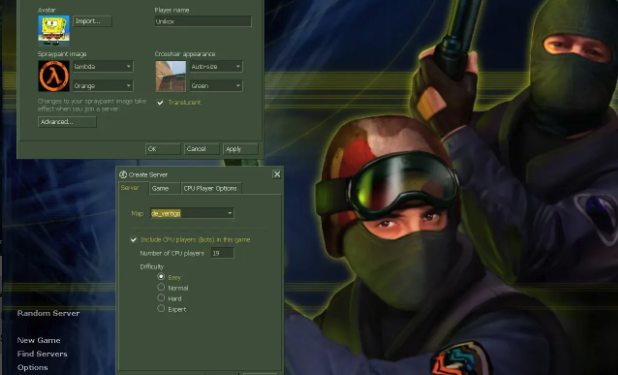Screen dimensions: 618x375
Task: Open the Green crosshair color dropdown
Action: point(216,86)
